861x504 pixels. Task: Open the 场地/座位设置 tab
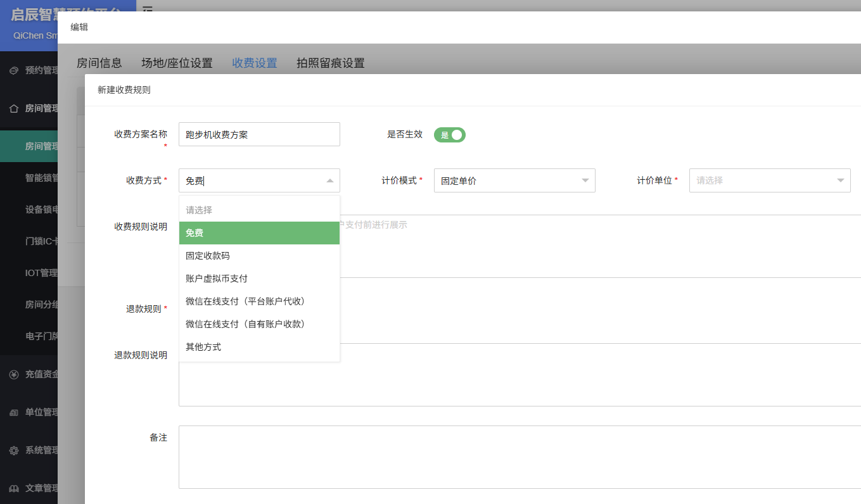pyautogui.click(x=177, y=63)
